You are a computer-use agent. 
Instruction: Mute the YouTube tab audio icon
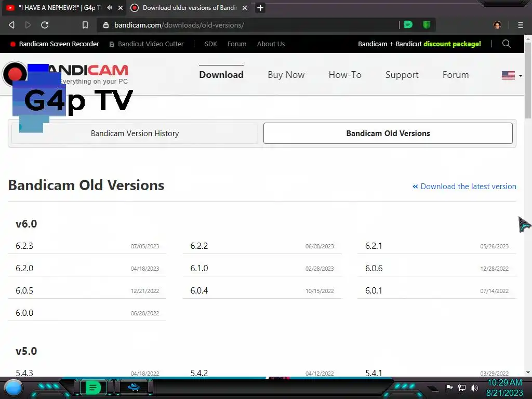[109, 7]
